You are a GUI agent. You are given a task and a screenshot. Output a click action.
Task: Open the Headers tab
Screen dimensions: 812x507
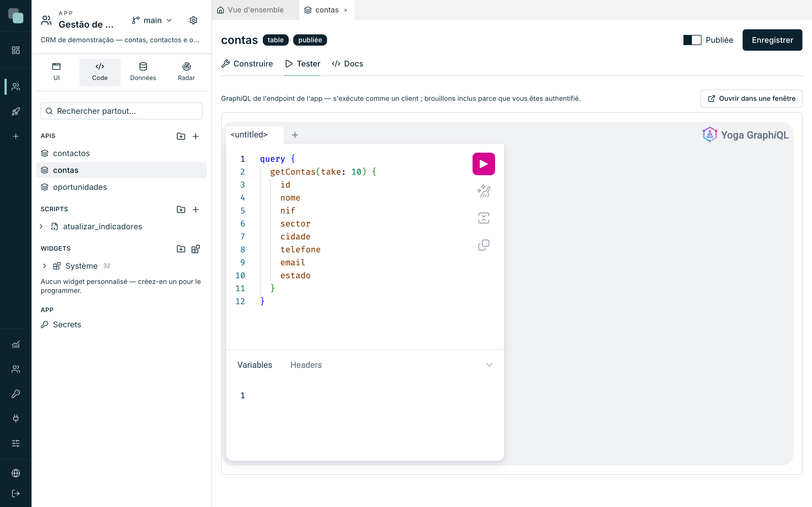tap(306, 365)
